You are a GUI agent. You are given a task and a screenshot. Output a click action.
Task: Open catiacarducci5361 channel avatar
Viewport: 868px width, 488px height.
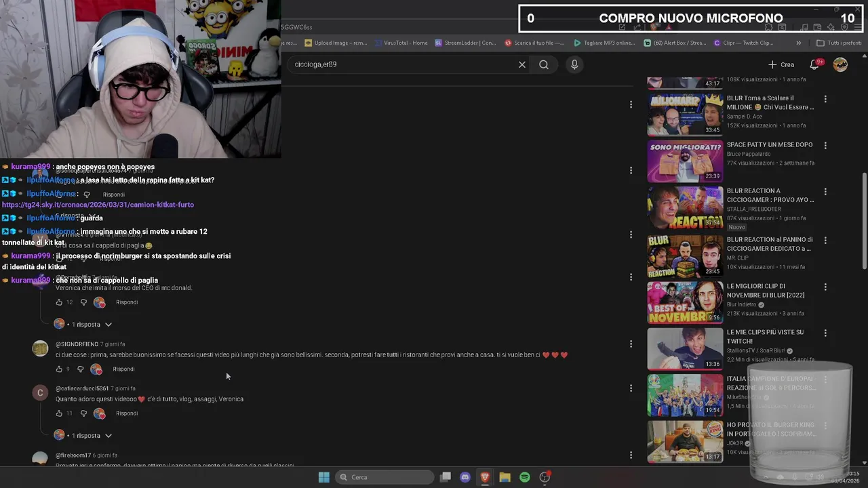click(x=40, y=392)
